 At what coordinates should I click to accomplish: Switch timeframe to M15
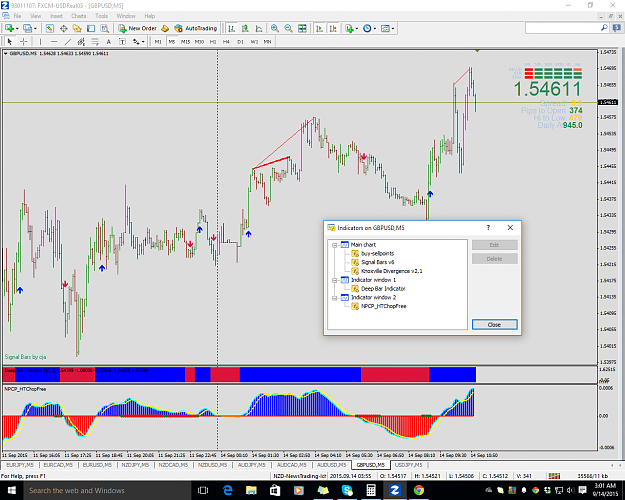[185, 41]
